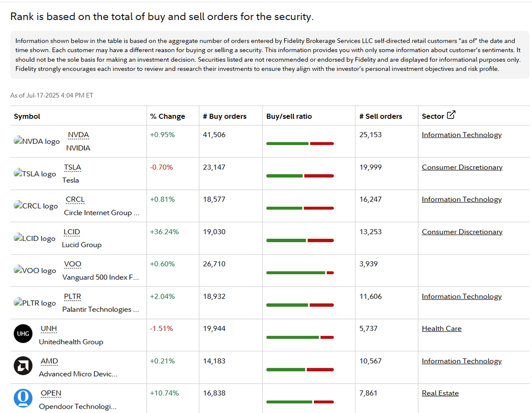Open the NVDA ticker symbol link

pyautogui.click(x=78, y=135)
